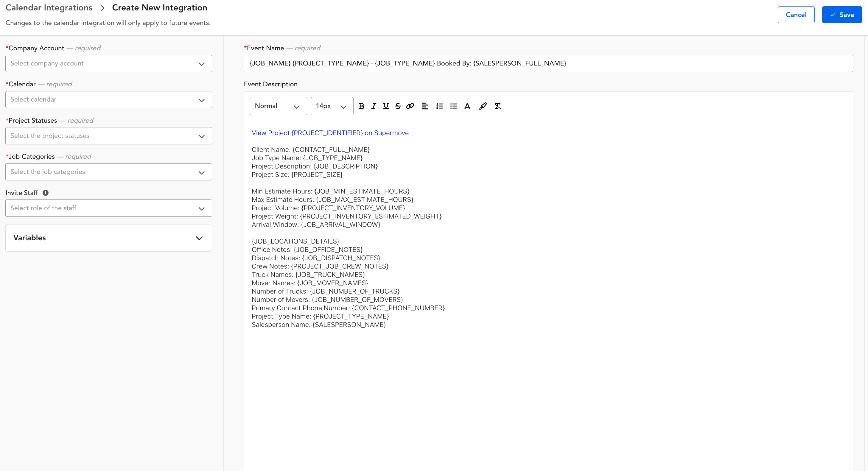
Task: Insert a numbered list
Action: 439,106
